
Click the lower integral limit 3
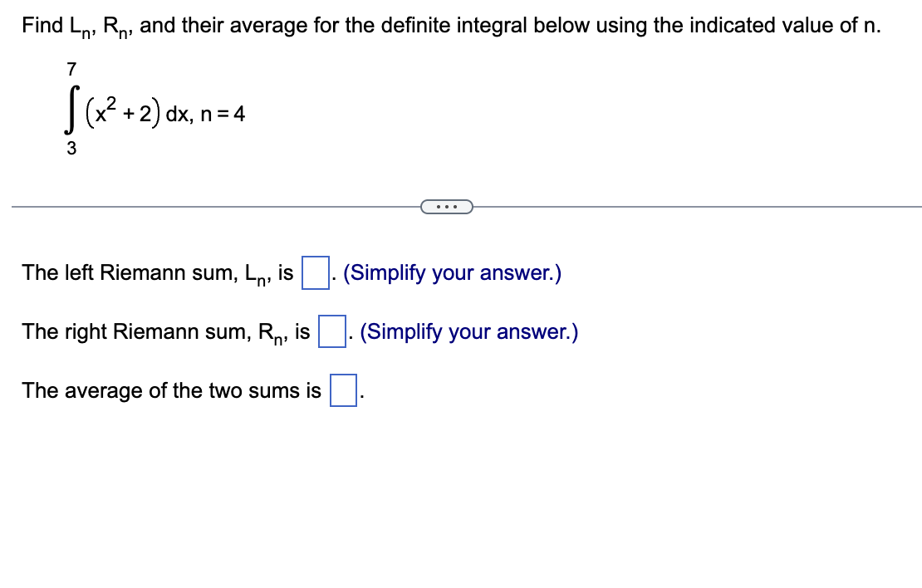click(71, 147)
